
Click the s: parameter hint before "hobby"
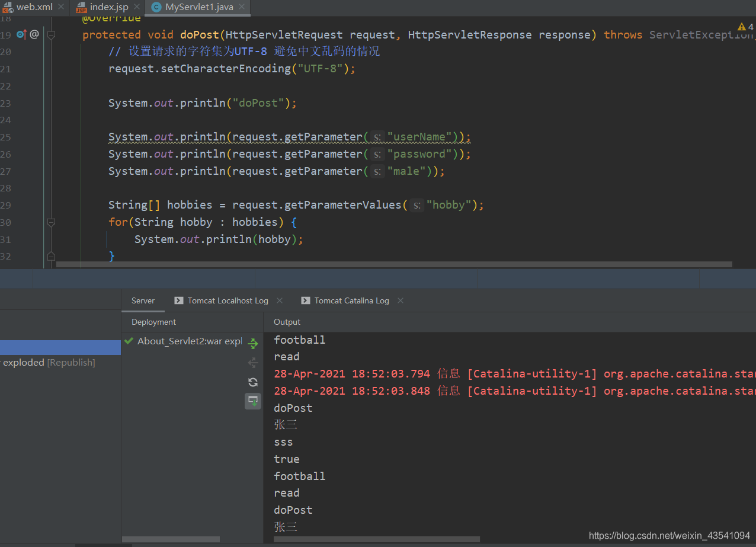click(417, 206)
